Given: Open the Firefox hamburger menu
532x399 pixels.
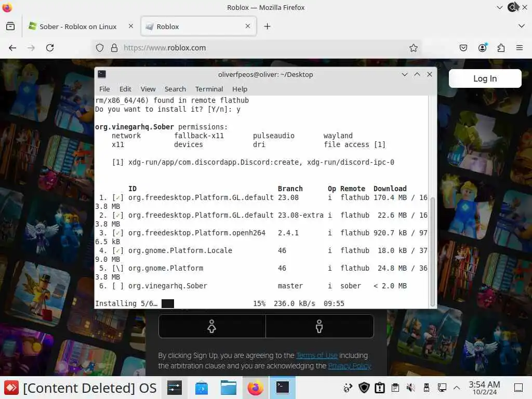Looking at the screenshot, I should tap(519, 48).
